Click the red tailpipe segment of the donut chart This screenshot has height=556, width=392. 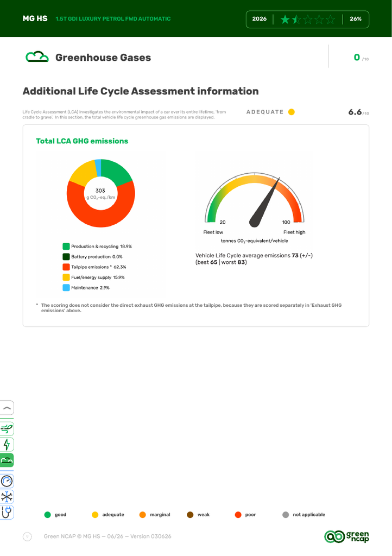101,218
